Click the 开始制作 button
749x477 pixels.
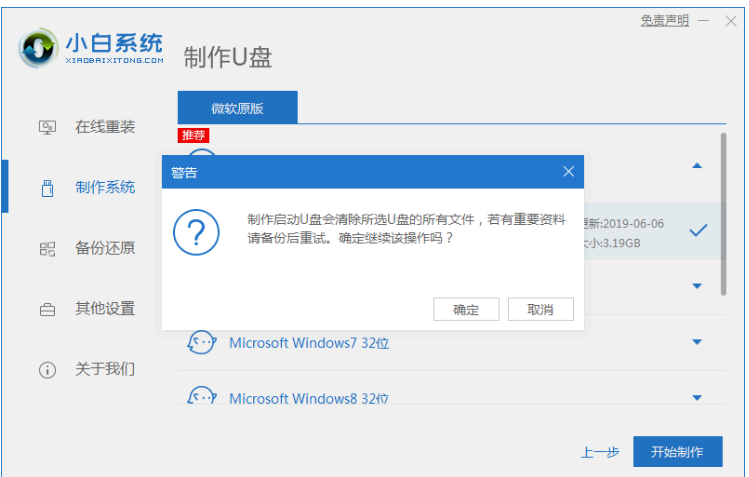tap(677, 451)
